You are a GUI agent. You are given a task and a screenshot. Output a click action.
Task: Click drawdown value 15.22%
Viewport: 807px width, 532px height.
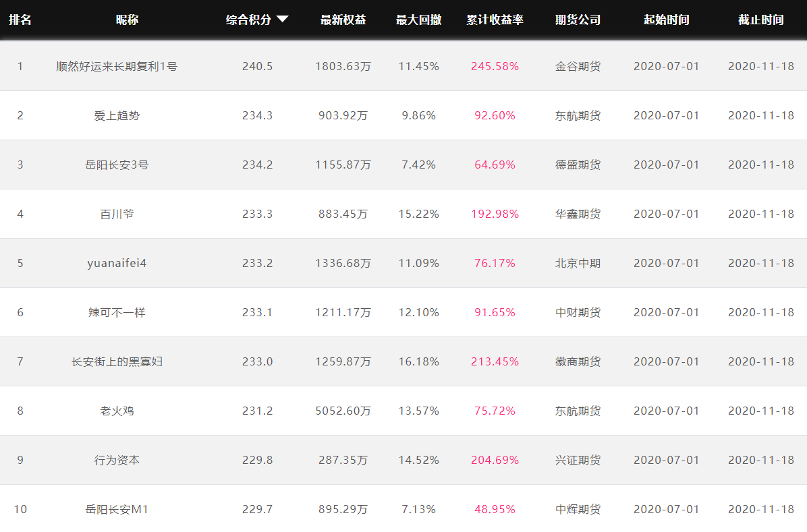pyautogui.click(x=418, y=214)
